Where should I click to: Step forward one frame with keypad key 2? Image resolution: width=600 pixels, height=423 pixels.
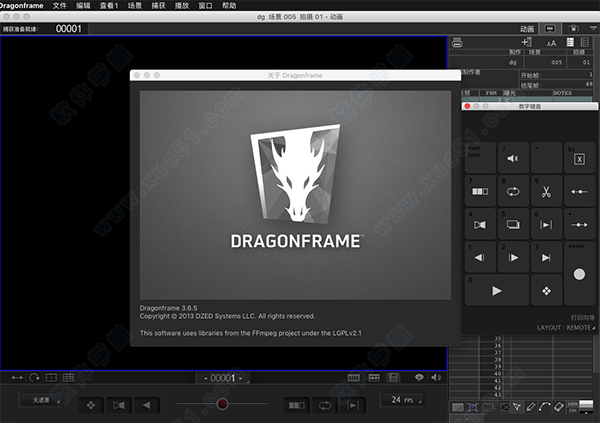coord(513,257)
